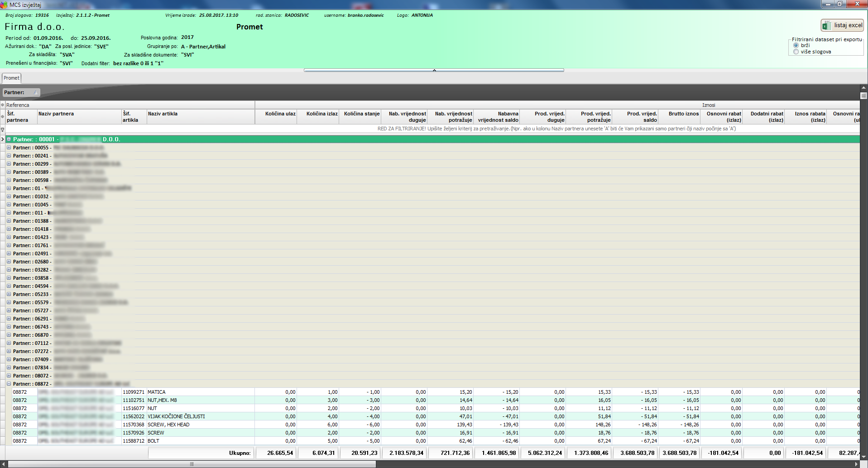Click the vertical scrollbar up arrow
868x468 pixels.
[x=863, y=88]
